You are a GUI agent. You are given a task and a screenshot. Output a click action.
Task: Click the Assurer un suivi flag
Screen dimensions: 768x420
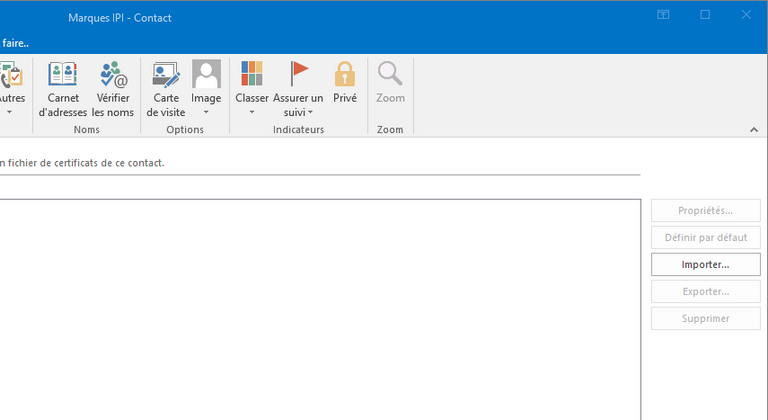pyautogui.click(x=298, y=75)
